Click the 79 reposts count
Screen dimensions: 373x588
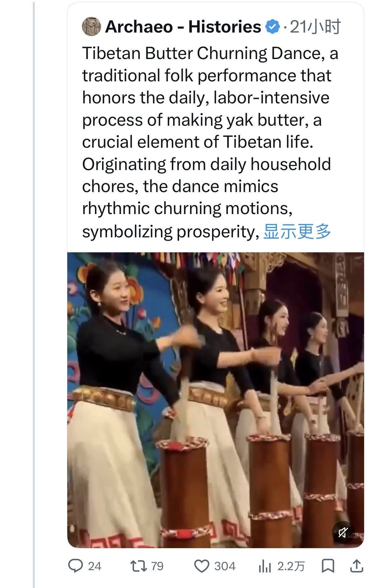[x=157, y=566]
